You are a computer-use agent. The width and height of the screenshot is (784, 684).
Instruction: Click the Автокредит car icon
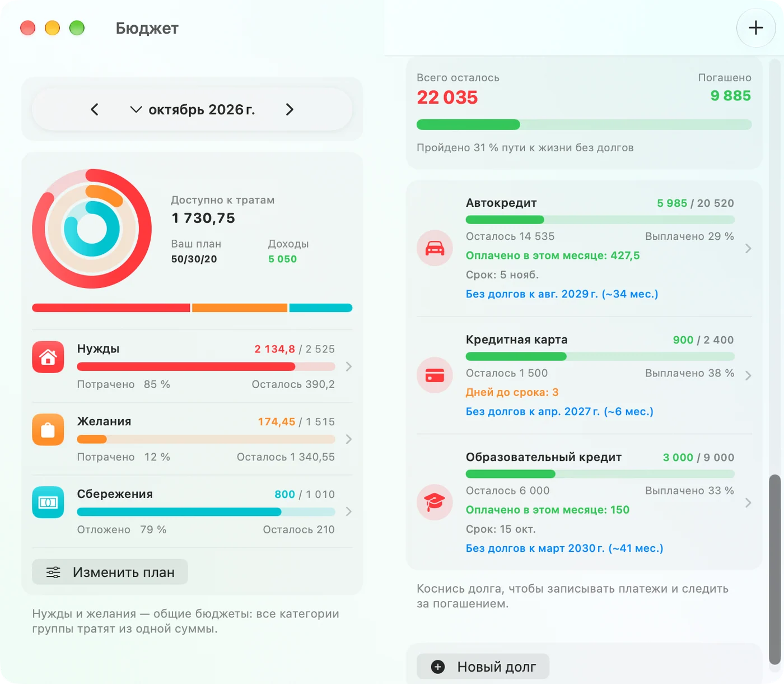pos(435,248)
